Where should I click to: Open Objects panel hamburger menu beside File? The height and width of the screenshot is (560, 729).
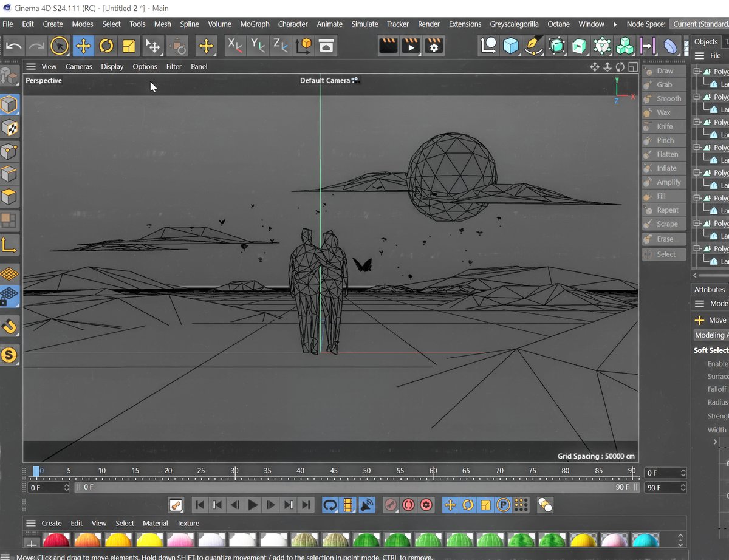[700, 55]
